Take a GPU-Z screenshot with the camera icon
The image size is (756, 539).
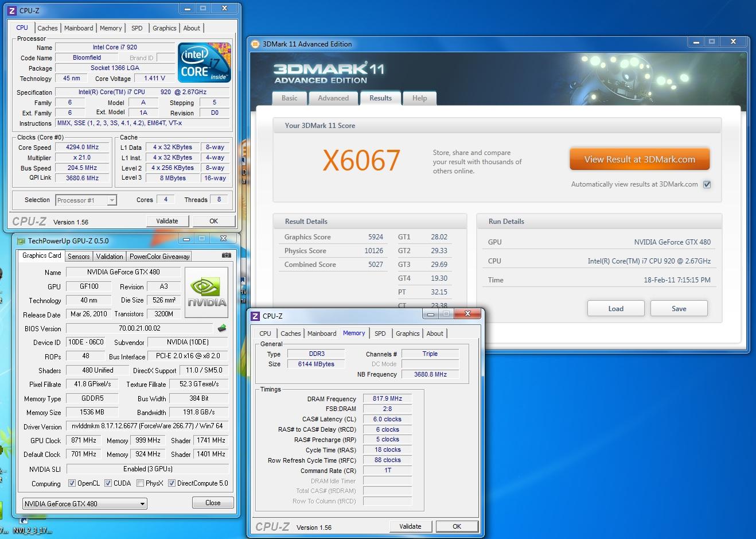(x=227, y=255)
